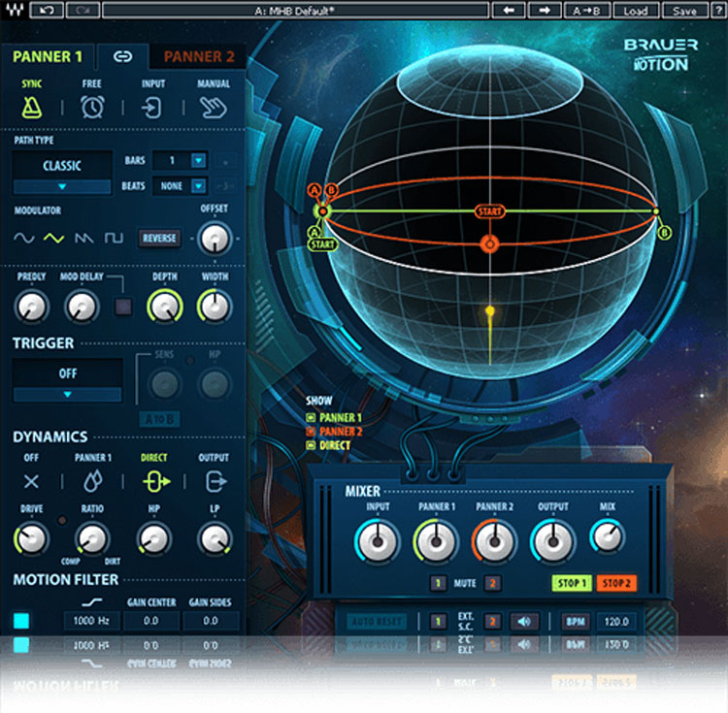Click the speaker icon in bottom bar
The width and height of the screenshot is (728, 713).
point(526,621)
